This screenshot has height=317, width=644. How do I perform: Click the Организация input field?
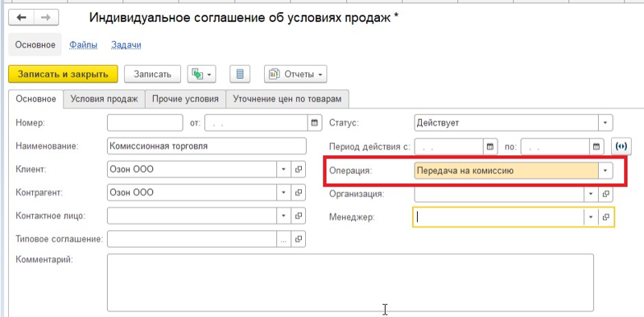499,194
